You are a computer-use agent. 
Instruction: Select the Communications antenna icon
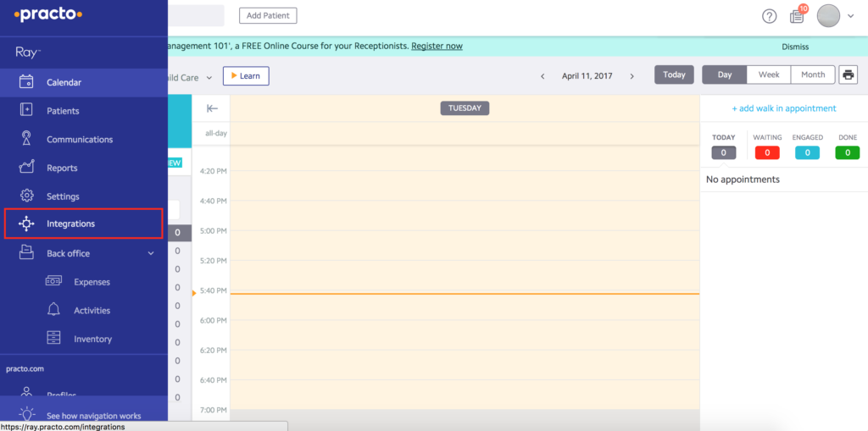click(x=27, y=139)
